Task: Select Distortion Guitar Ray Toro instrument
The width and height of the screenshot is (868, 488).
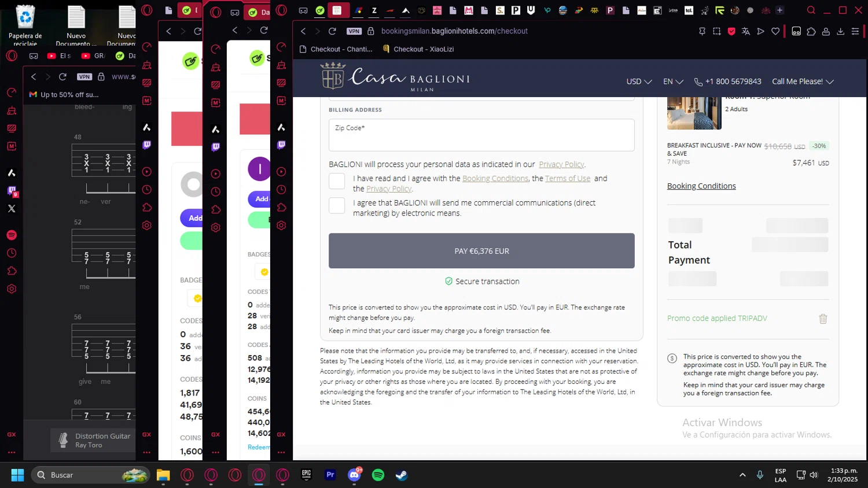Action: [93, 441]
